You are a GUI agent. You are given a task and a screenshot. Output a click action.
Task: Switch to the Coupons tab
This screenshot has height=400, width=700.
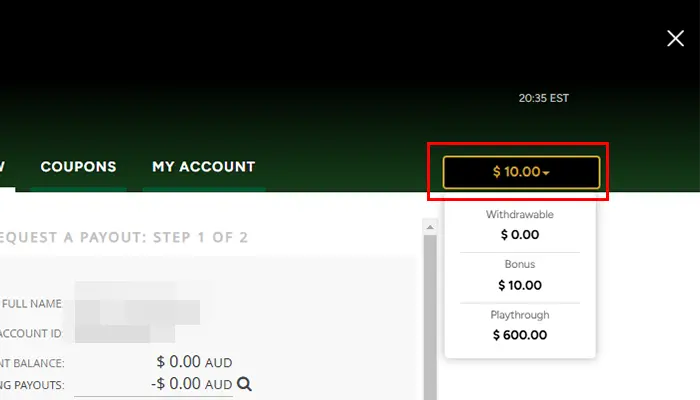click(x=78, y=167)
